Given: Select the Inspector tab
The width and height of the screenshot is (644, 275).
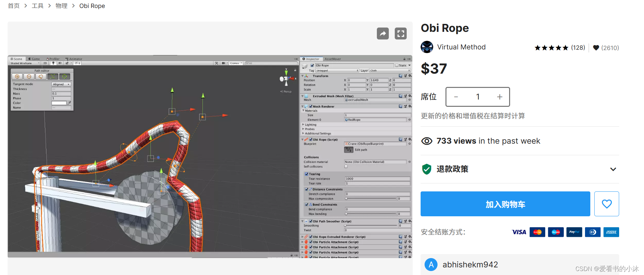Looking at the screenshot, I should [311, 59].
